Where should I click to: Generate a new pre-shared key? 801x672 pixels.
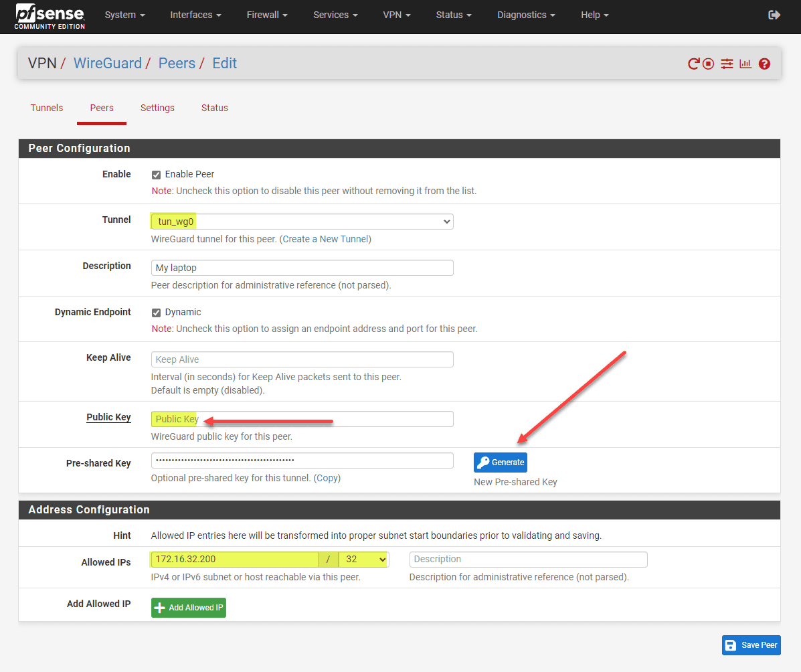[x=500, y=463]
